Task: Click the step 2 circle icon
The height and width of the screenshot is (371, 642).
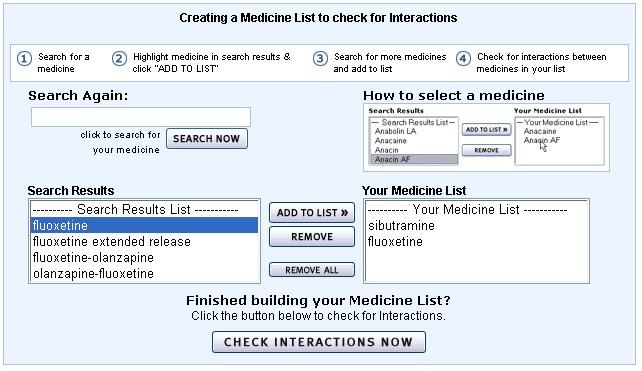Action: pos(119,59)
